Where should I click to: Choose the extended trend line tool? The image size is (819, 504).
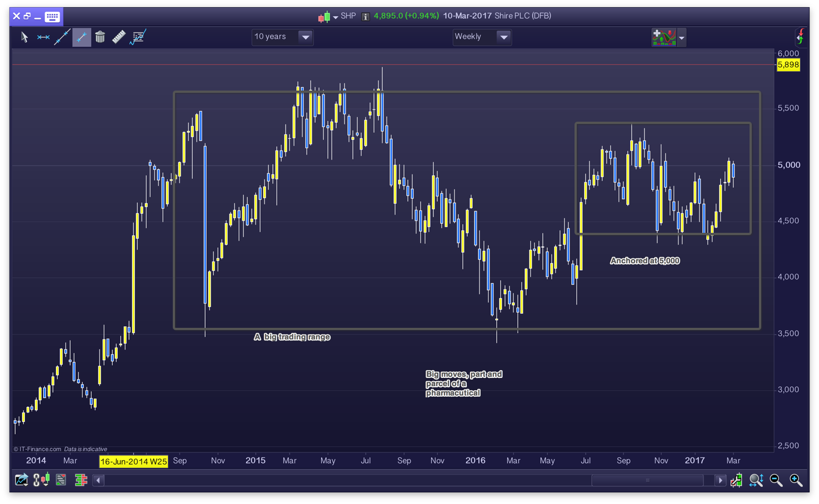62,37
